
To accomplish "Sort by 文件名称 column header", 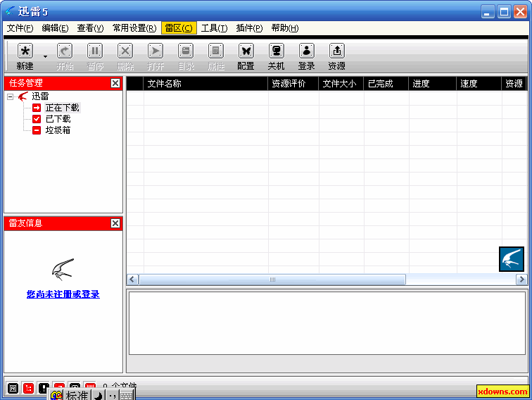I will 205,84.
